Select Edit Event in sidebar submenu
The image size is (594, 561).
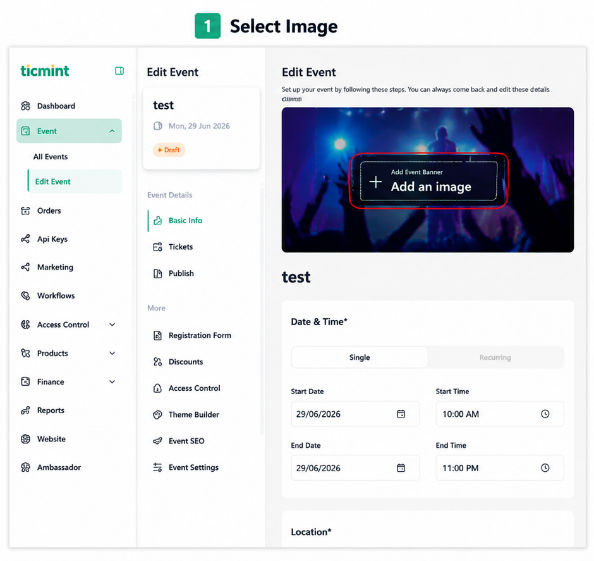tap(75, 181)
